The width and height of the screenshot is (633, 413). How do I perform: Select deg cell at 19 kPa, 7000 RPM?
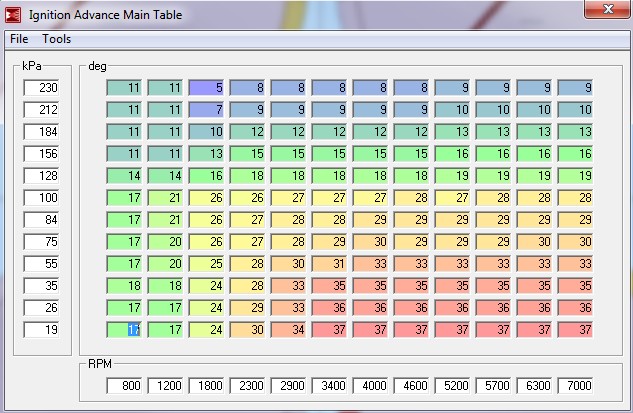pyautogui.click(x=575, y=330)
